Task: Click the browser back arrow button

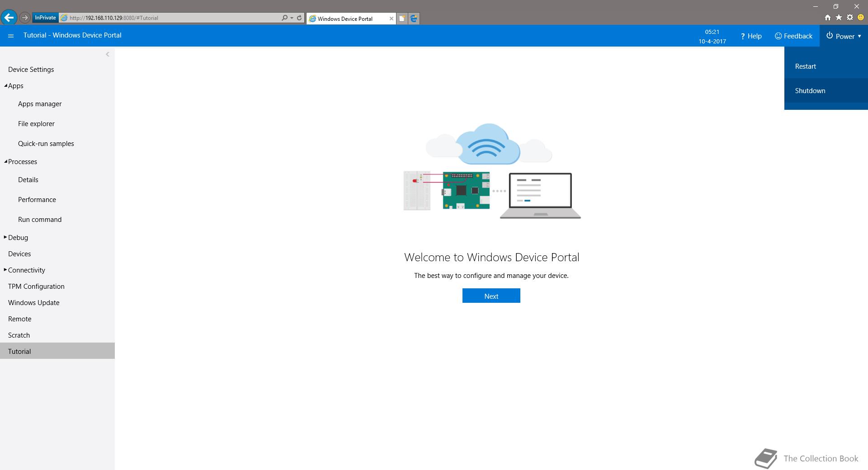Action: click(9, 18)
